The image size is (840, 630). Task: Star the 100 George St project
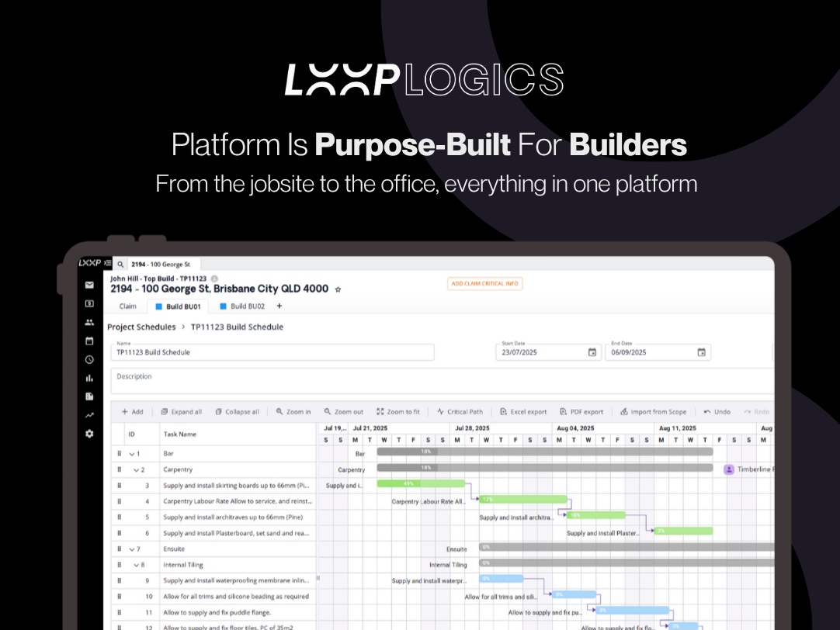pyautogui.click(x=338, y=289)
